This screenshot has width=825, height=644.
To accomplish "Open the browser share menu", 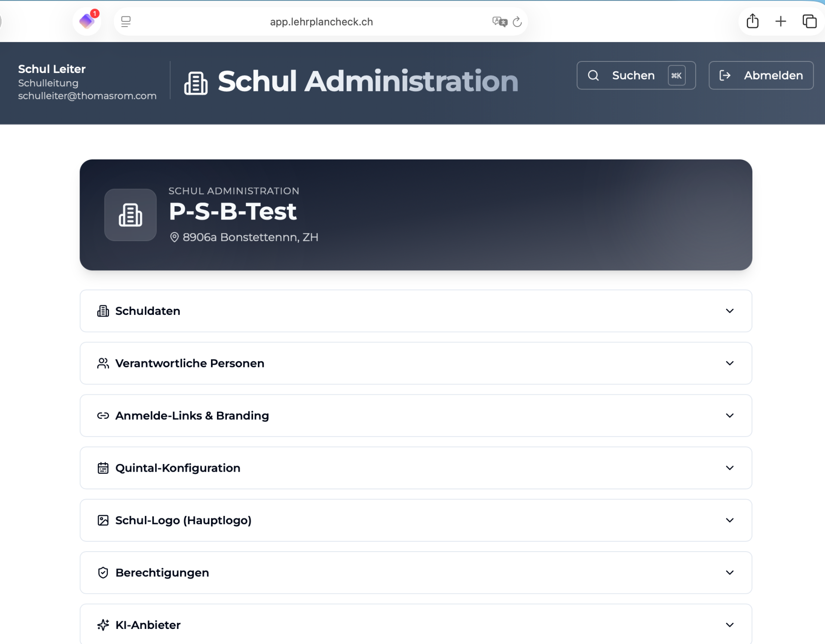I will pyautogui.click(x=752, y=21).
